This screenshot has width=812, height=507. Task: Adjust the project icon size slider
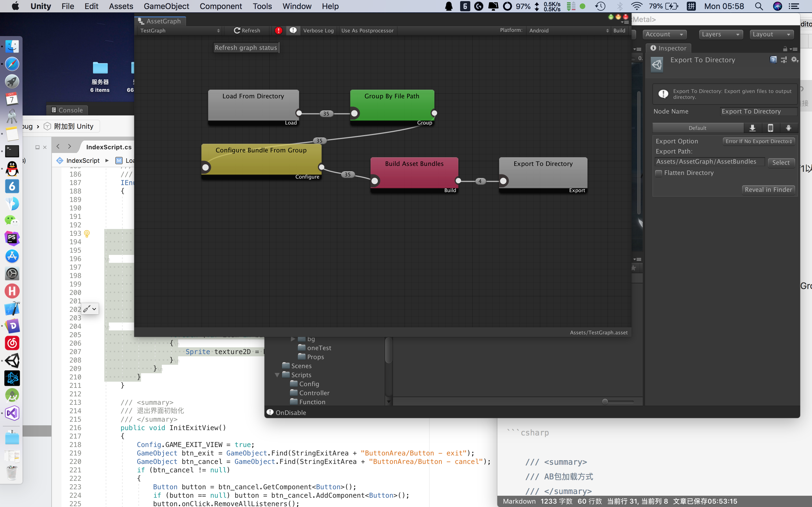click(x=605, y=401)
